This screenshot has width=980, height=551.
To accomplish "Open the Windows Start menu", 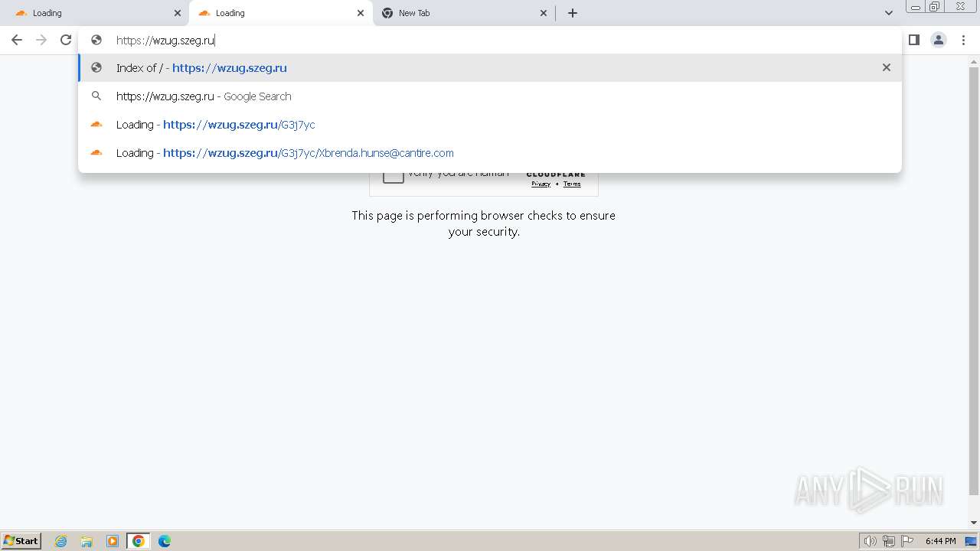I will coord(21,541).
